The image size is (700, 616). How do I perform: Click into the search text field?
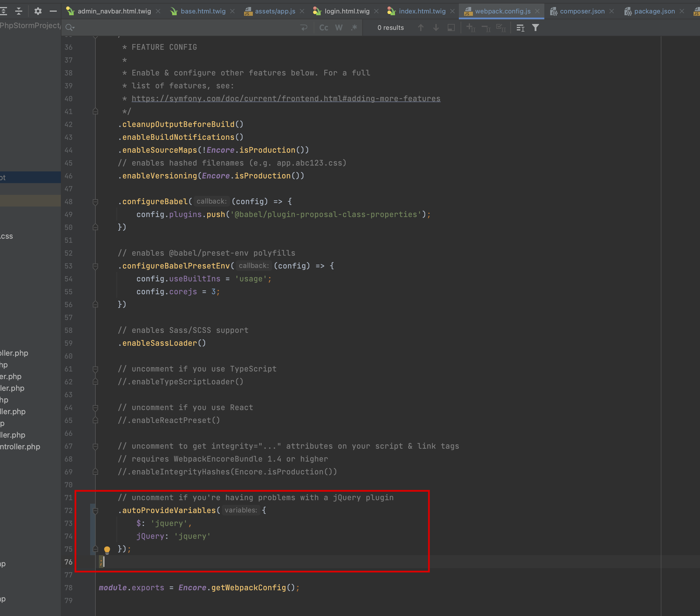187,28
